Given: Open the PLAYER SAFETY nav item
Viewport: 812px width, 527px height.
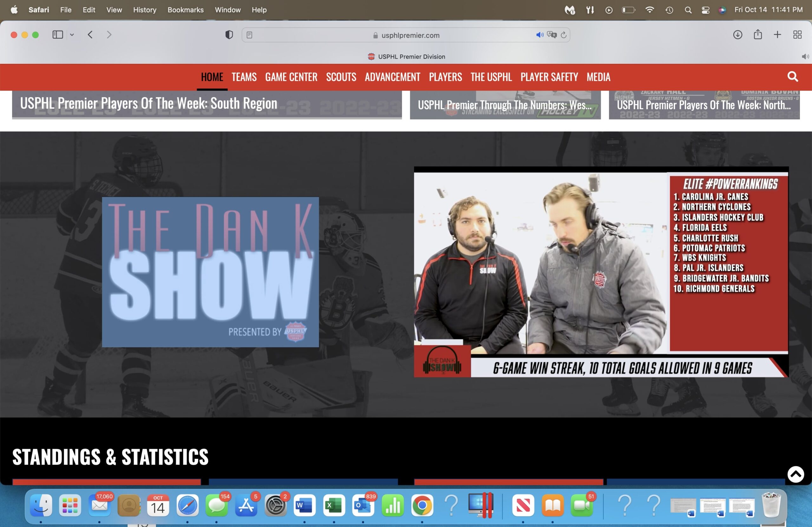Looking at the screenshot, I should tap(549, 77).
